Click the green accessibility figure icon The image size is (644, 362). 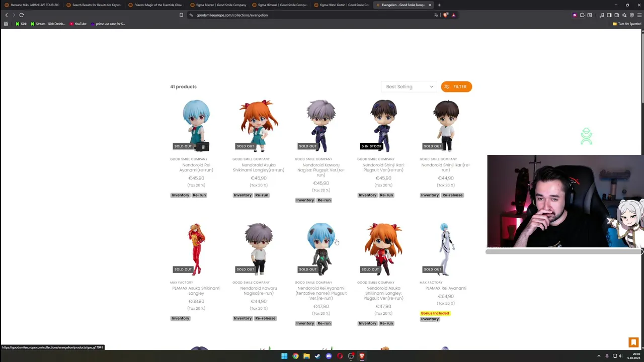tap(586, 136)
